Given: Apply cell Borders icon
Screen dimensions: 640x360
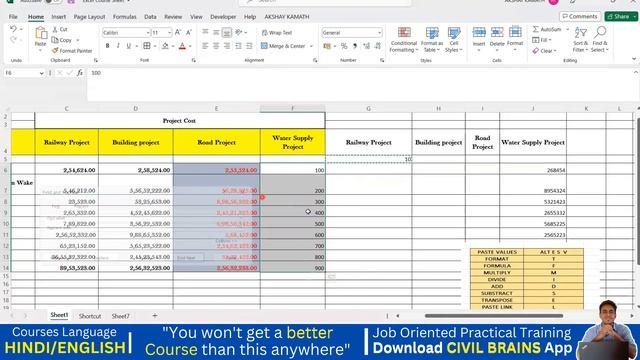Looking at the screenshot, I should click(x=147, y=46).
